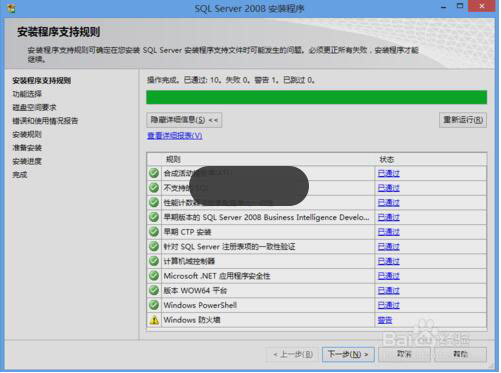This screenshot has width=501, height=373.
Task: Open 已通过 link for Business Intelligence rule
Action: point(388,217)
